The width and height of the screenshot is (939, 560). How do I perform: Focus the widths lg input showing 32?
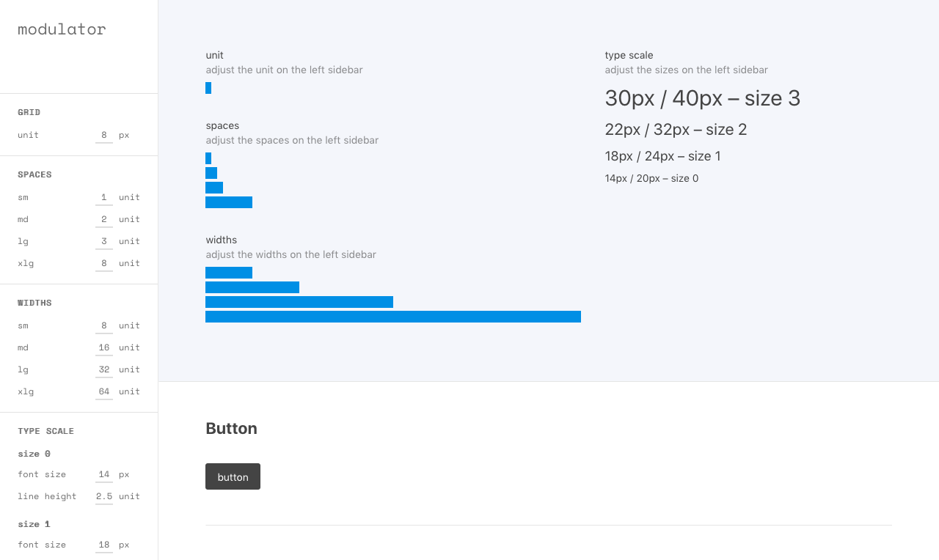point(104,369)
